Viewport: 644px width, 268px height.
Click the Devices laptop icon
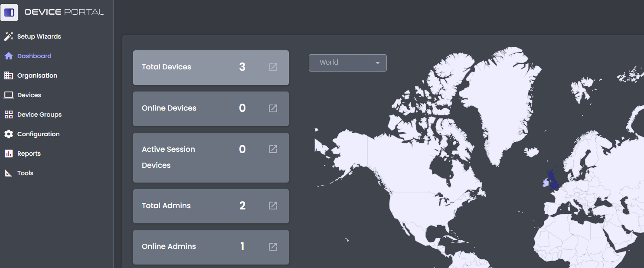tap(9, 95)
